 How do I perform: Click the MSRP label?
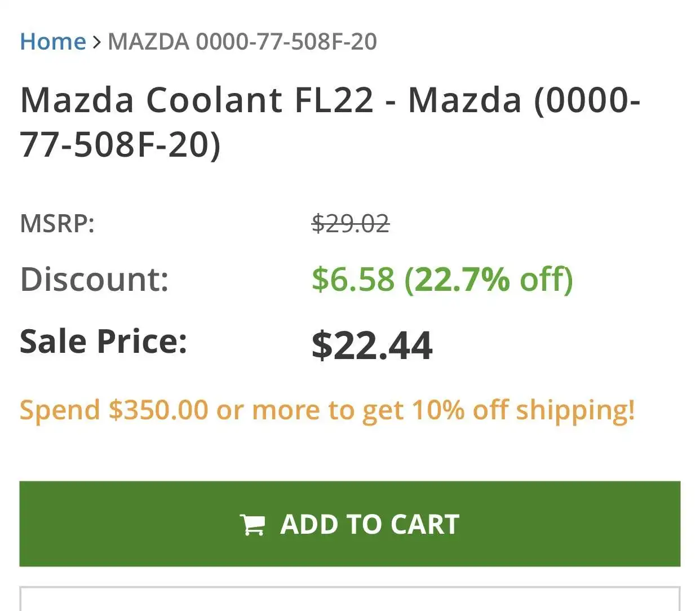(x=57, y=223)
